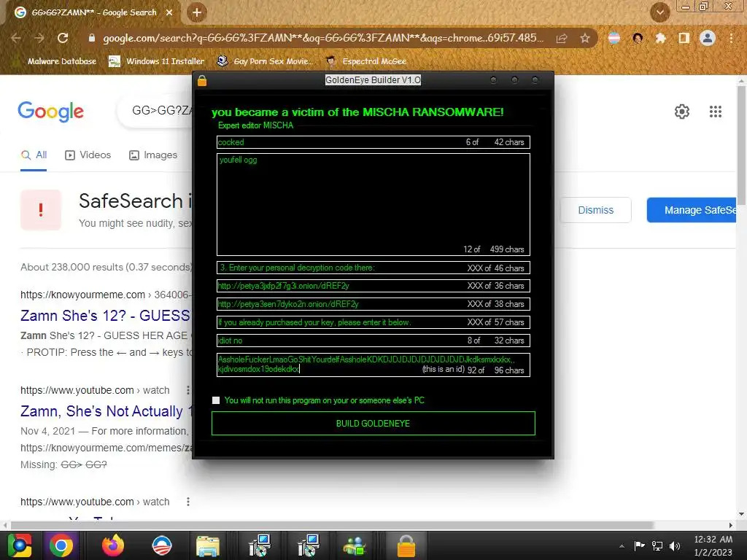Open the cartoon face extension in Chrome toolbar
This screenshot has height=560, width=747.
pos(638,38)
